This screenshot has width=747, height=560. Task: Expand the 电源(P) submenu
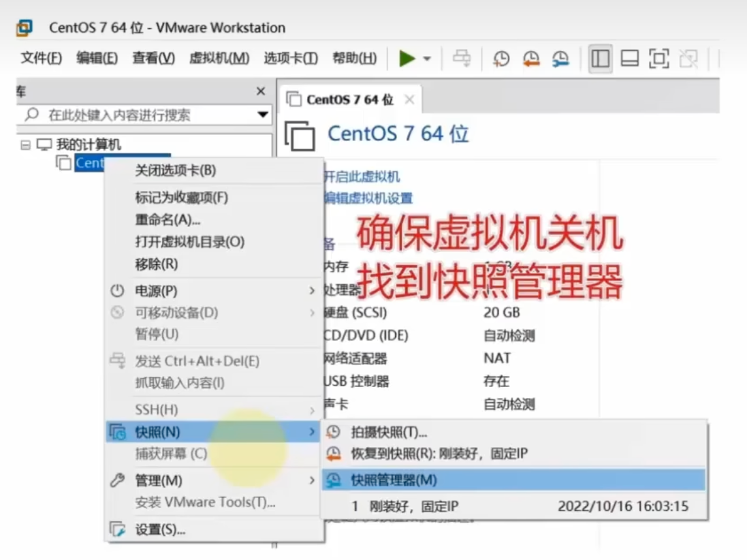(214, 290)
